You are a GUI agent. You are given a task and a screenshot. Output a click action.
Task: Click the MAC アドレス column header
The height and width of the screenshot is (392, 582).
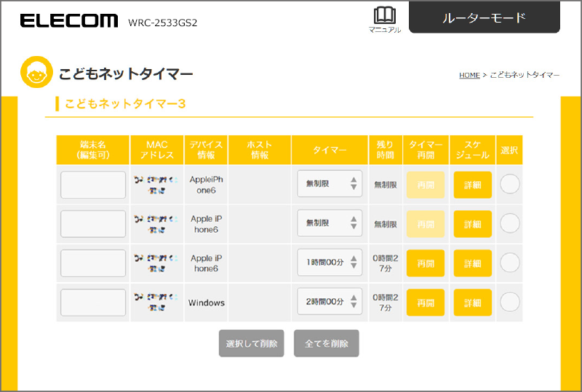(x=157, y=150)
